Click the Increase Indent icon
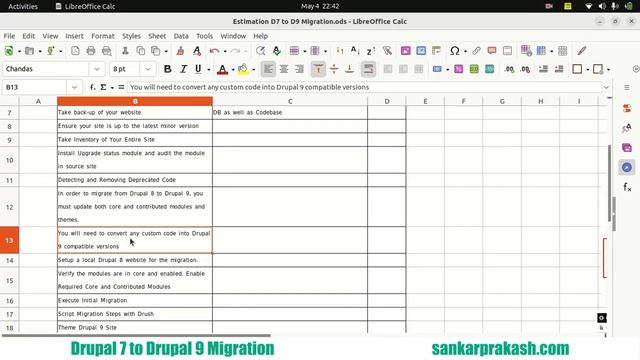 pyautogui.click(x=543, y=69)
